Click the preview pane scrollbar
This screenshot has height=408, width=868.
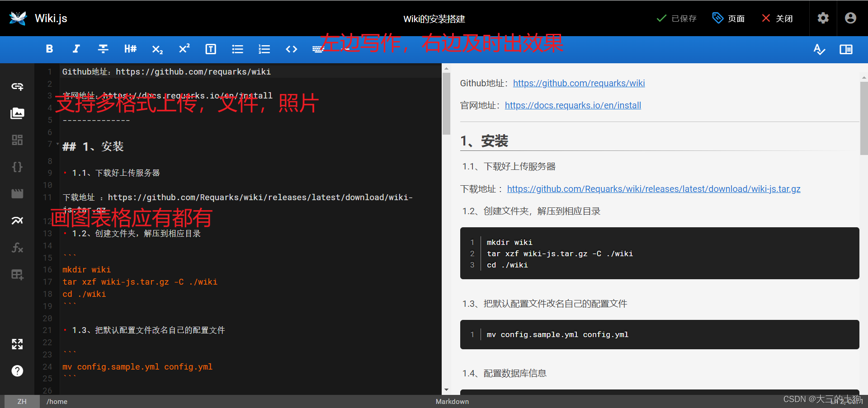(864, 118)
